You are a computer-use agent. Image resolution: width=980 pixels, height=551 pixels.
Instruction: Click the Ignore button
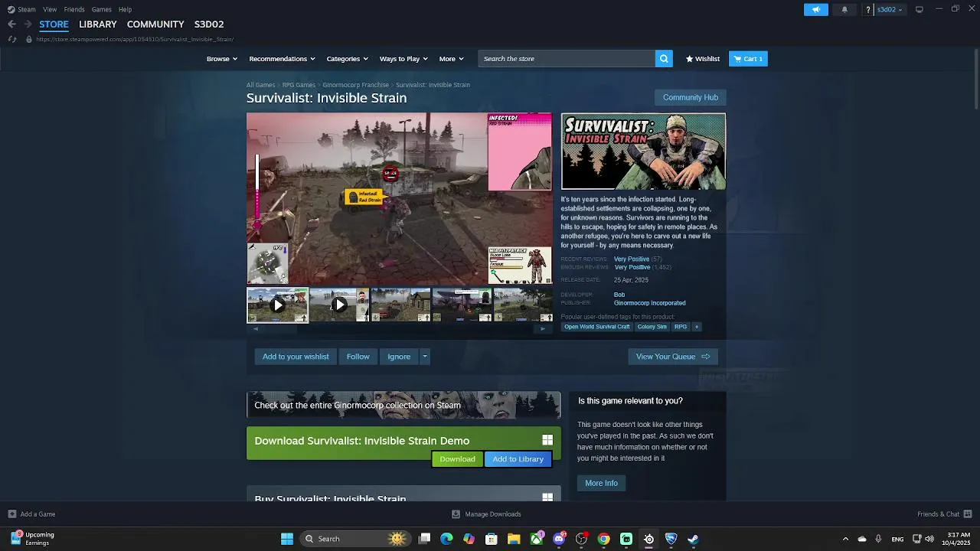pos(399,357)
